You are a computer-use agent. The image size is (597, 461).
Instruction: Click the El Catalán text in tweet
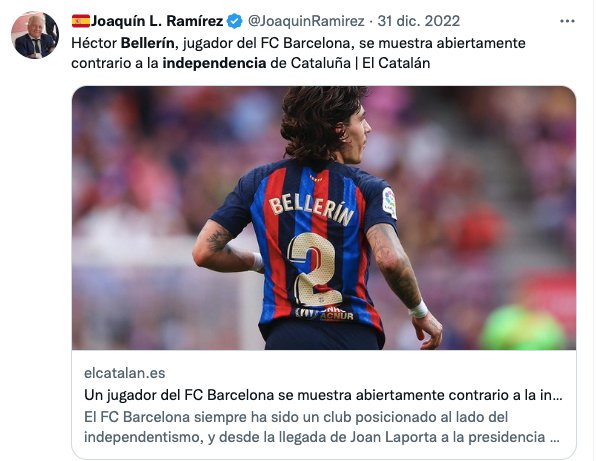coord(396,63)
